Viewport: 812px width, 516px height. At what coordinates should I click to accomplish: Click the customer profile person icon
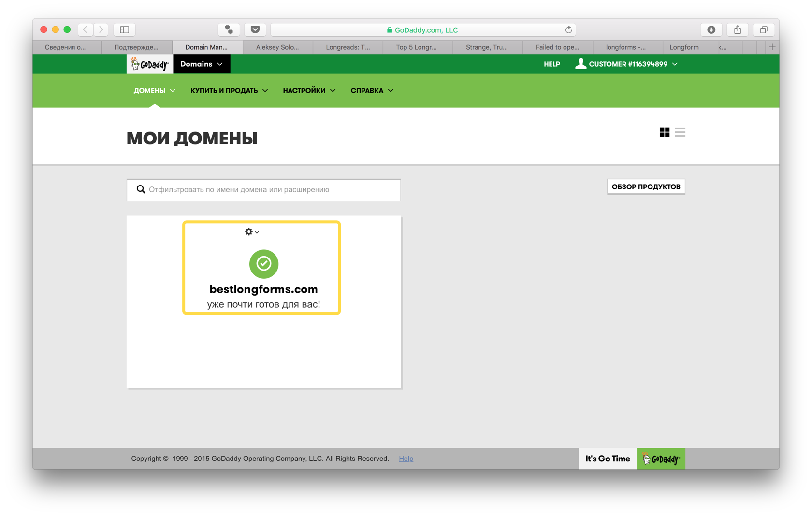(x=580, y=64)
